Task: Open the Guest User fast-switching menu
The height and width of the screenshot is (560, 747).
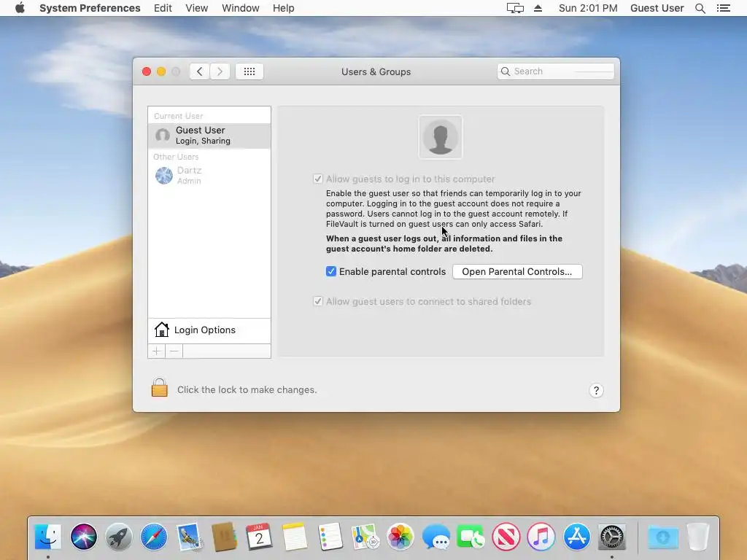Action: pyautogui.click(x=657, y=8)
